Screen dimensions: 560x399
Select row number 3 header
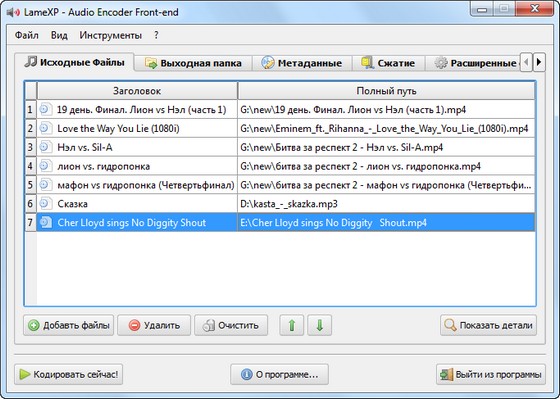point(30,147)
